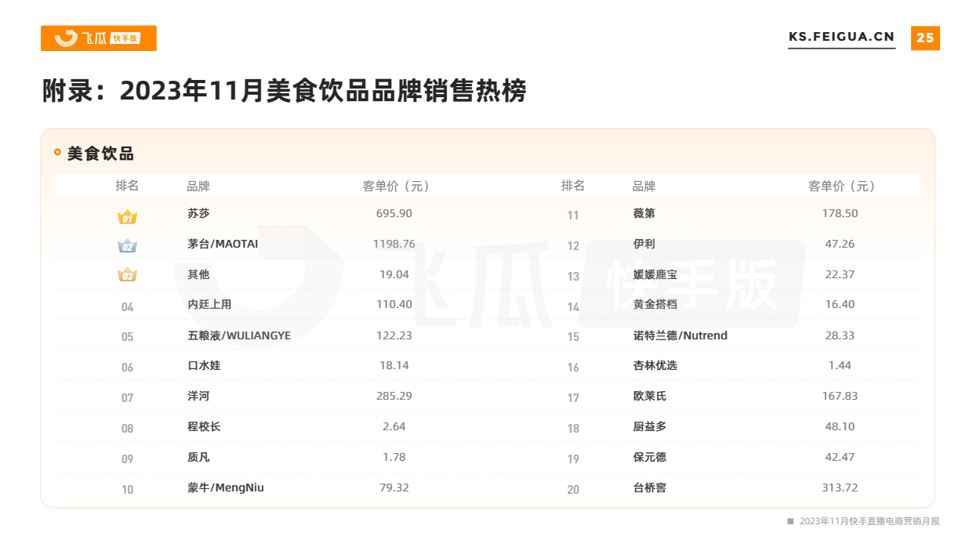Screen dimensions: 980x551
Task: Select the value 122.23
Action: click(394, 335)
